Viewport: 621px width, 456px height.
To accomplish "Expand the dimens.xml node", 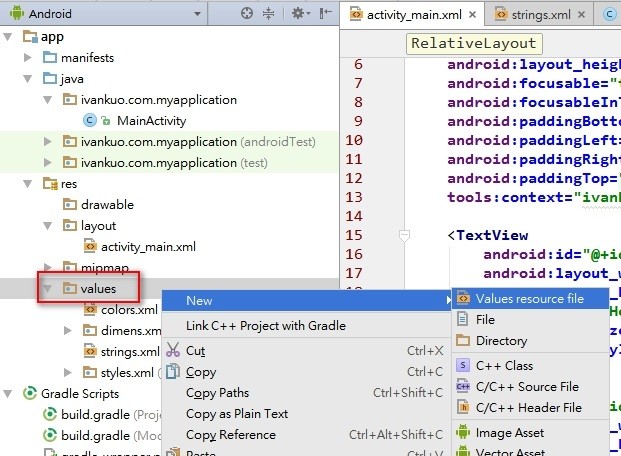I will point(68,330).
